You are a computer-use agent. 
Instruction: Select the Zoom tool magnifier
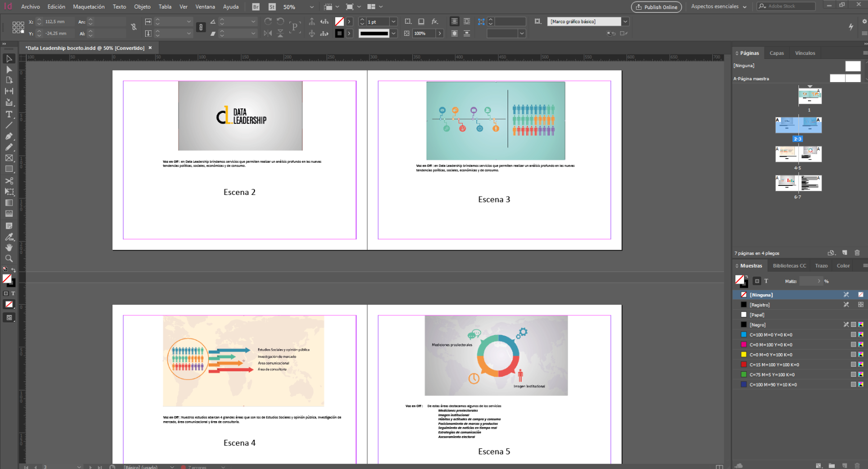coord(9,258)
